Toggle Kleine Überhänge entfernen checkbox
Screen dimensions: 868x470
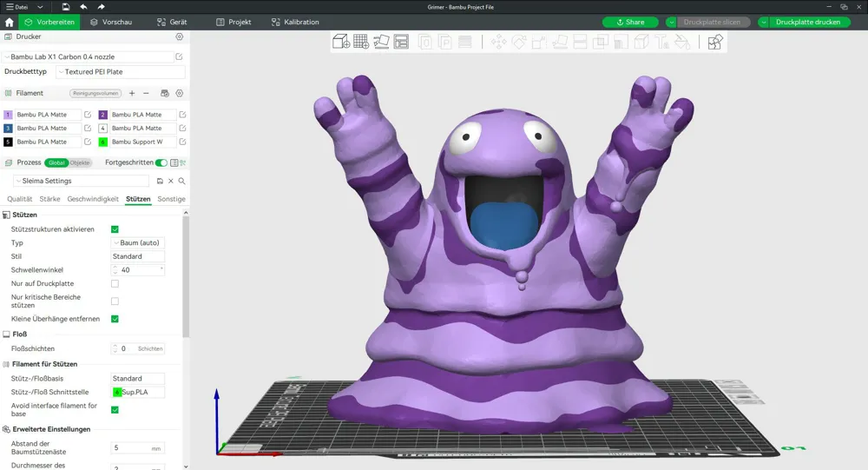pos(115,319)
